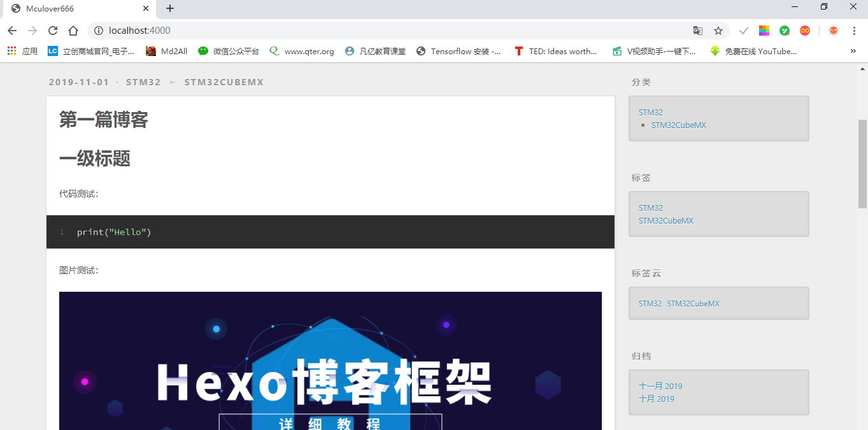Screen dimensions: 868x430
Task: Click the localhost:4000 address bar
Action: click(x=388, y=31)
